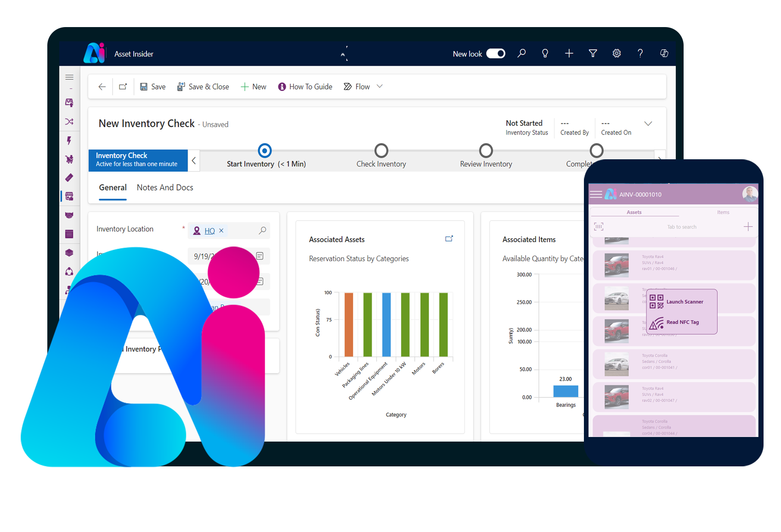Image resolution: width=781 pixels, height=532 pixels.
Task: Open the help question mark icon
Action: pyautogui.click(x=640, y=53)
